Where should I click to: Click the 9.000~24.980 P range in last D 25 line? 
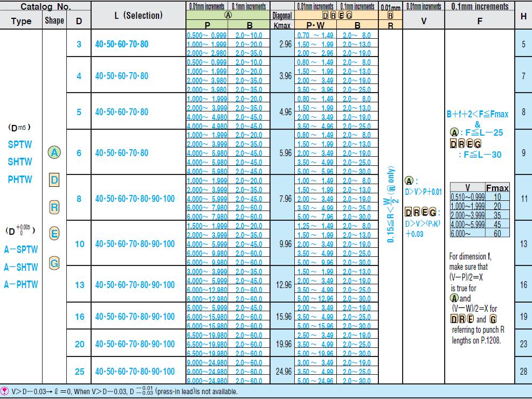click(x=207, y=381)
